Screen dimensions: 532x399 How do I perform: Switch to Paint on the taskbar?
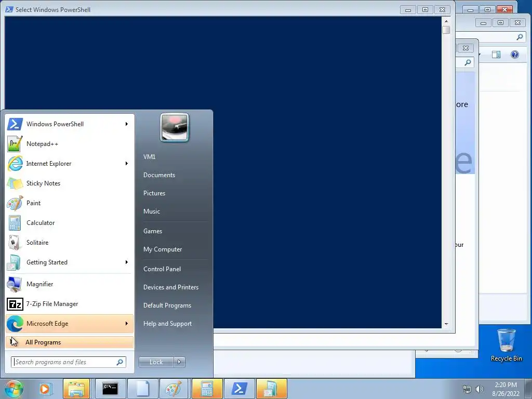coord(174,389)
